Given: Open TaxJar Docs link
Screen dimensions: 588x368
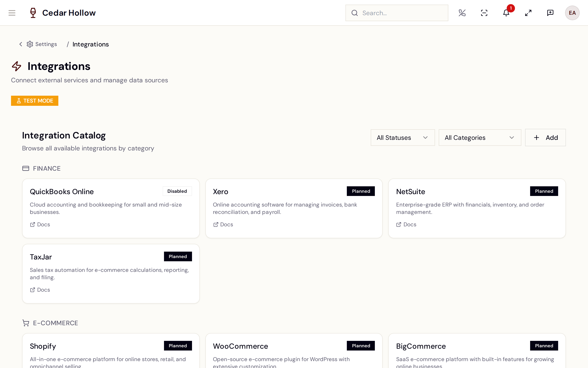Looking at the screenshot, I should [x=40, y=290].
